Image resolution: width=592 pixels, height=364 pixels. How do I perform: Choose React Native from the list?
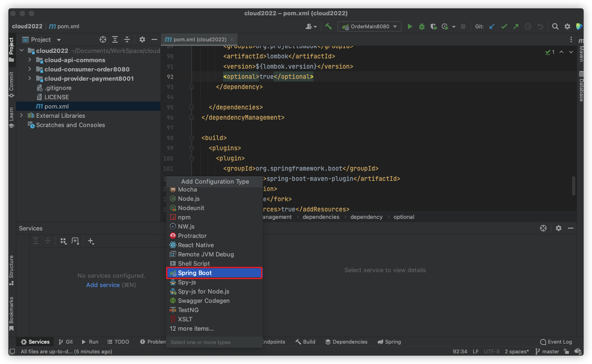[x=214, y=245]
